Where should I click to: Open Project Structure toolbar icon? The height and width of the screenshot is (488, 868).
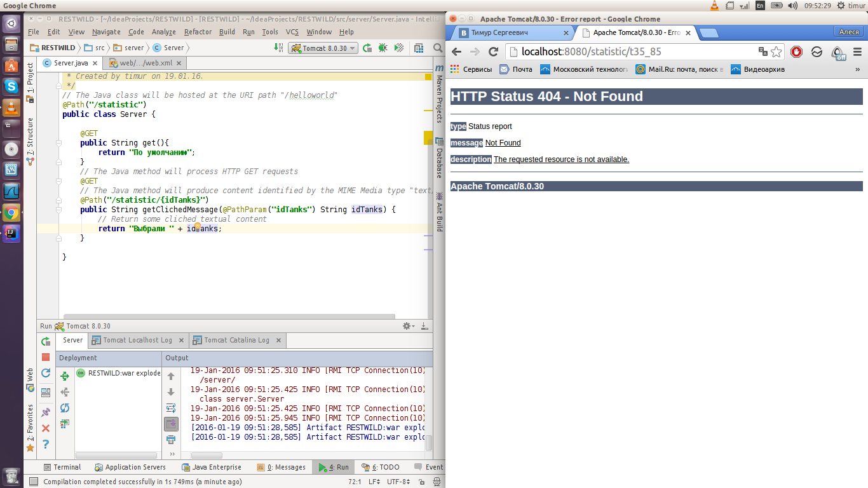(x=419, y=48)
